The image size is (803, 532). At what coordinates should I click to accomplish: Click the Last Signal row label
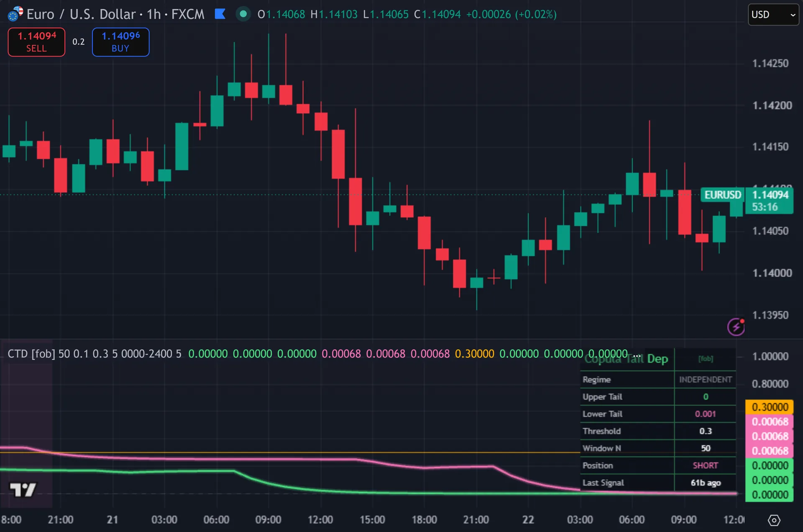click(603, 483)
